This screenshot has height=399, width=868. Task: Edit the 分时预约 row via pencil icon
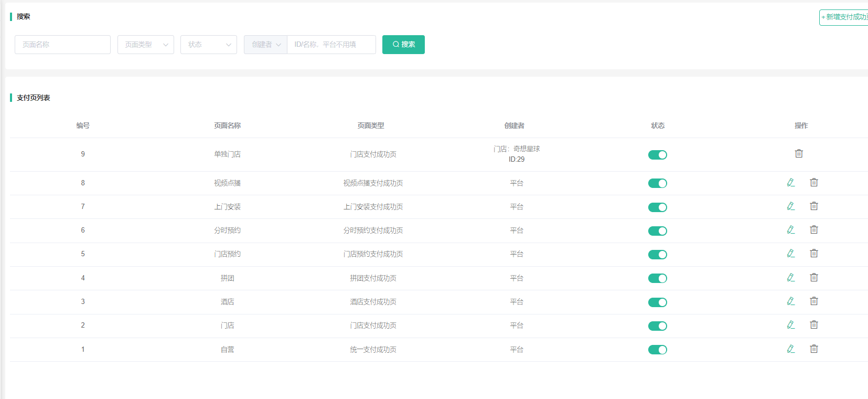coord(791,230)
